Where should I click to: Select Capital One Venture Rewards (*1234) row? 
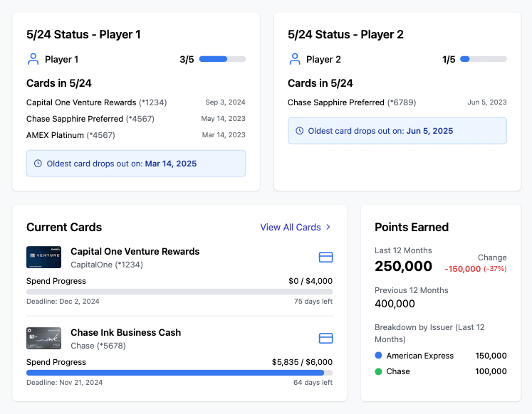[136, 102]
